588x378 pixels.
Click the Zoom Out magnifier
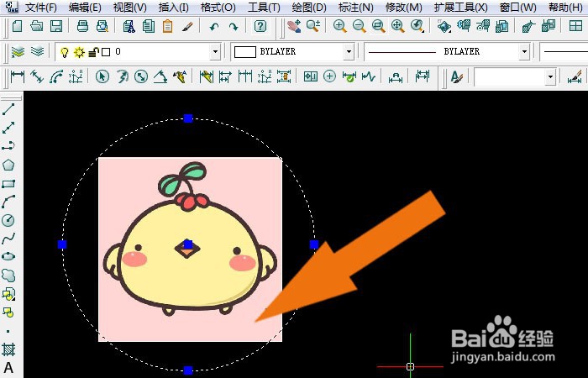360,26
